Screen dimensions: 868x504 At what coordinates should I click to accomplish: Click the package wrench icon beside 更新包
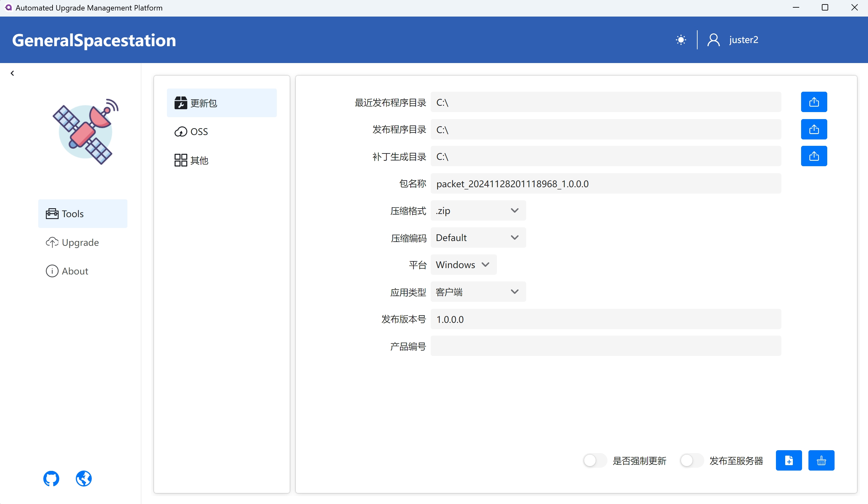(181, 103)
